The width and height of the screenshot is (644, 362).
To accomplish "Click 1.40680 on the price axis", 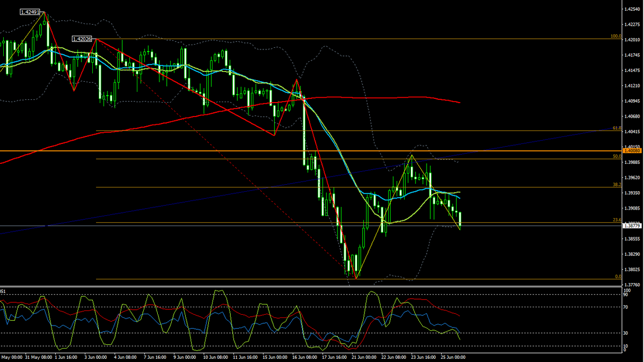I will (632, 116).
